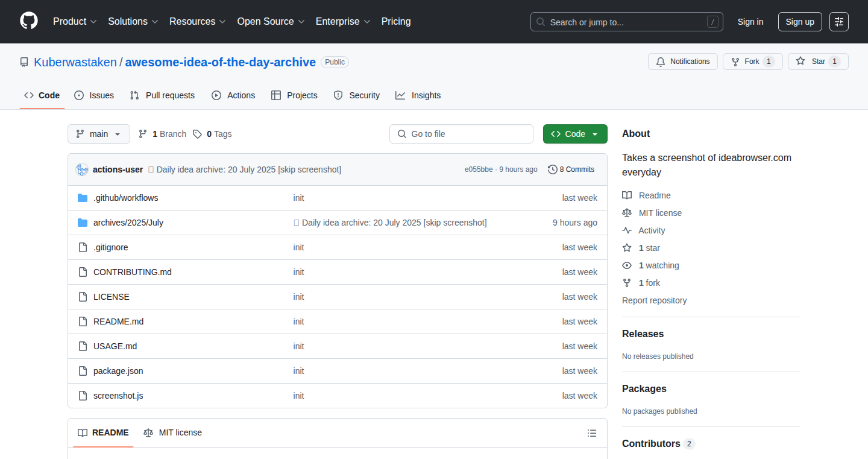Select the Code repository tab
Viewport: 868px width, 459px height.
(42, 95)
